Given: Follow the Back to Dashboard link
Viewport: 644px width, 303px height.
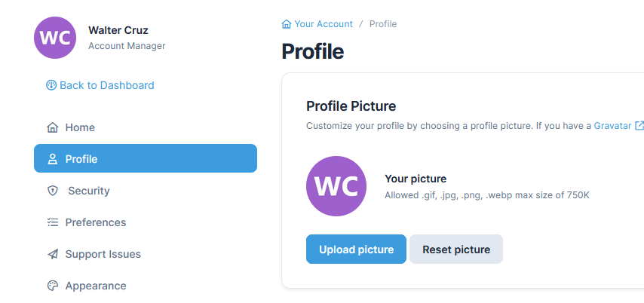Looking at the screenshot, I should [106, 85].
